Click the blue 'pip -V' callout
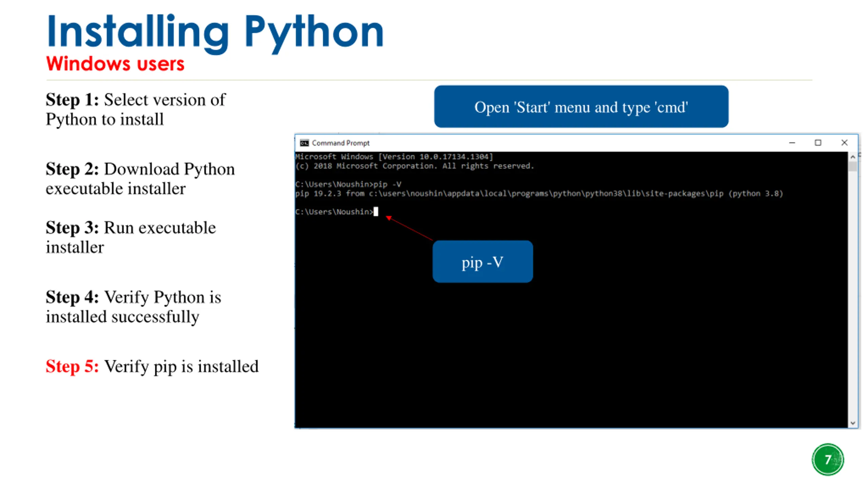 [x=482, y=262]
